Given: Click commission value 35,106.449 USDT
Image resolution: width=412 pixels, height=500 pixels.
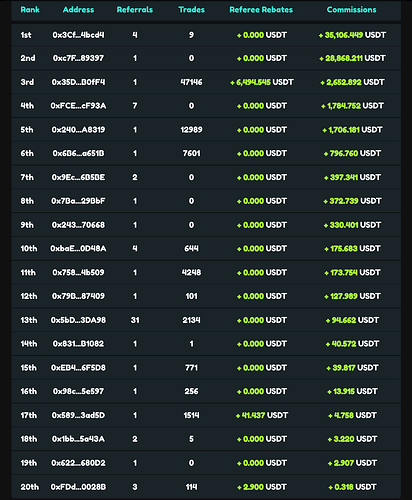Looking at the screenshot, I should [x=352, y=35].
